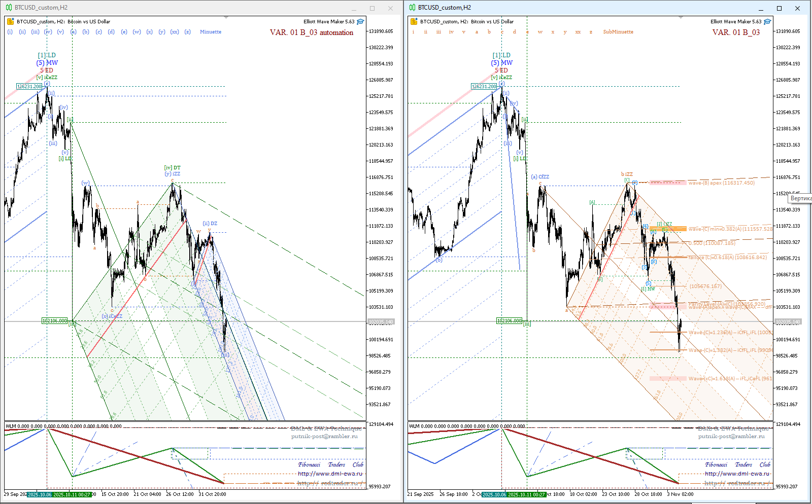Image resolution: width=812 pixels, height=504 pixels.
Task: Click the 102106.000 price label in right chart
Action: click(x=509, y=320)
